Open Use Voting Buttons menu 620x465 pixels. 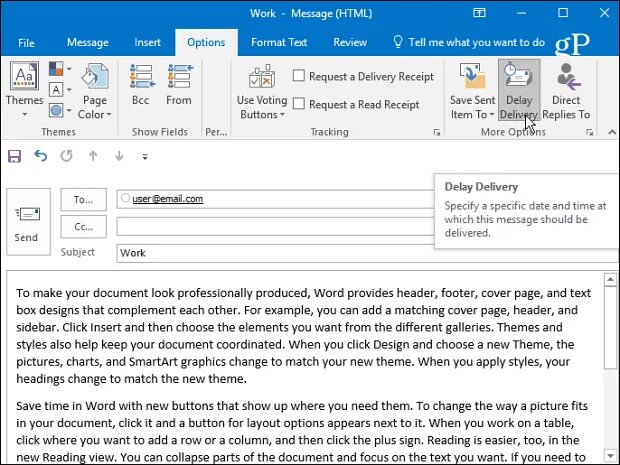262,91
